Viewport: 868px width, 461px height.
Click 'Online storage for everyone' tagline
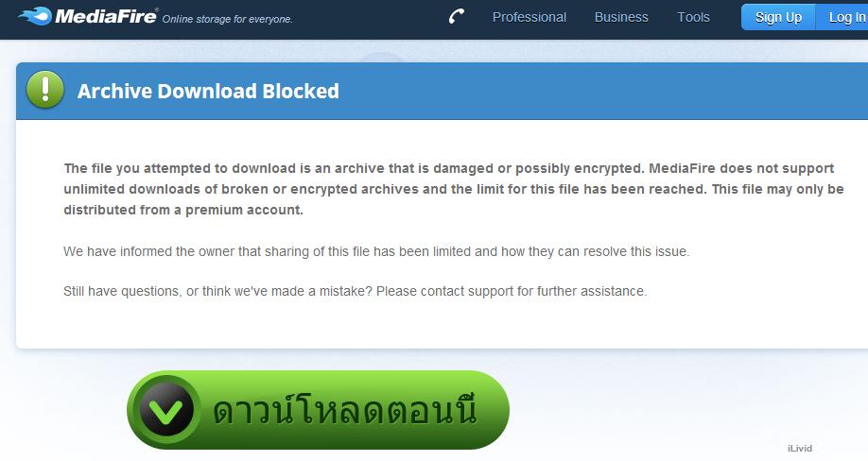(x=227, y=19)
